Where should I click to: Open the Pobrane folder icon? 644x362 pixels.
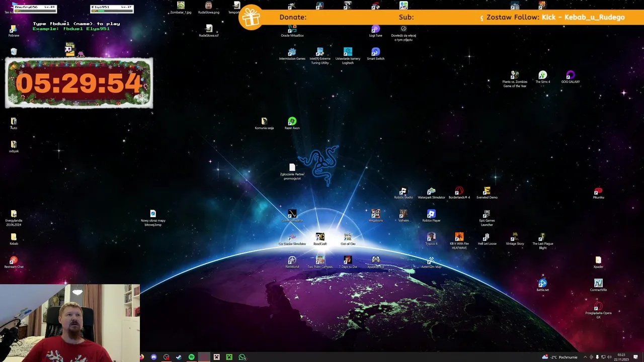coord(14,31)
